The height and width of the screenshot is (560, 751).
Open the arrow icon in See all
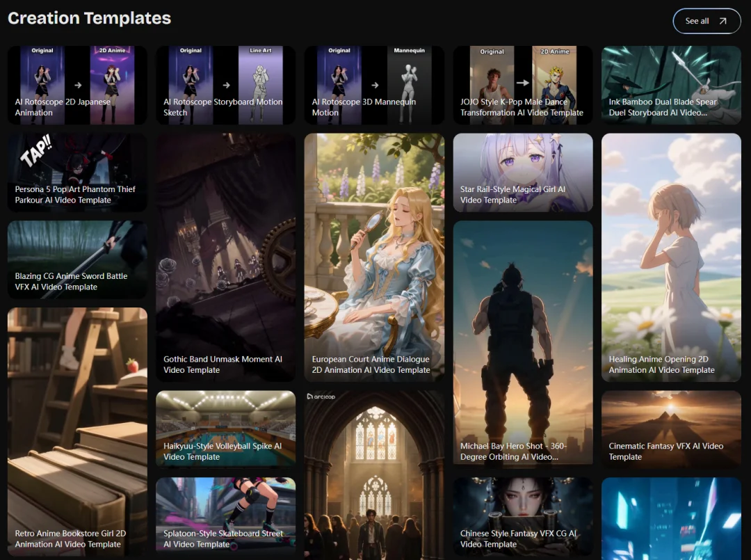pyautogui.click(x=722, y=21)
